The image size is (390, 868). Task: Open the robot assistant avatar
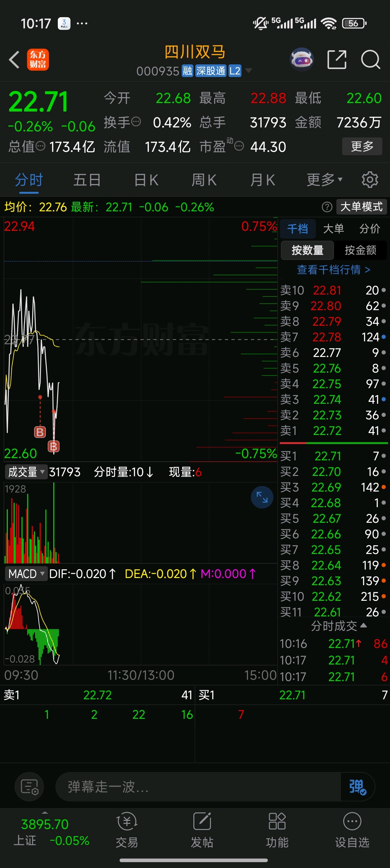click(302, 59)
